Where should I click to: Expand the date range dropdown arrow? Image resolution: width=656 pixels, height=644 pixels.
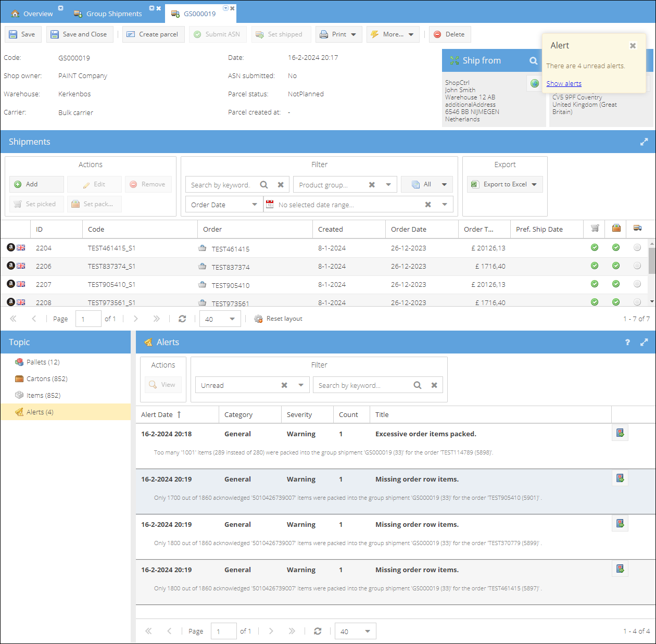445,205
